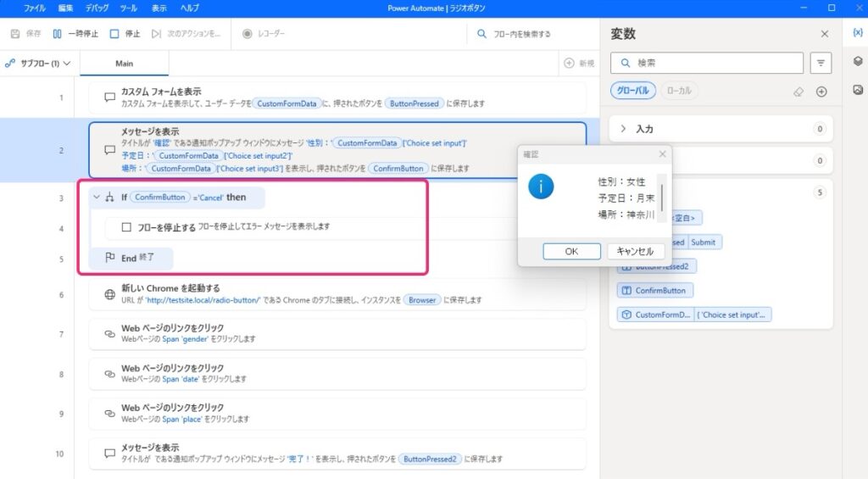Open the ファイル menu

(x=34, y=8)
